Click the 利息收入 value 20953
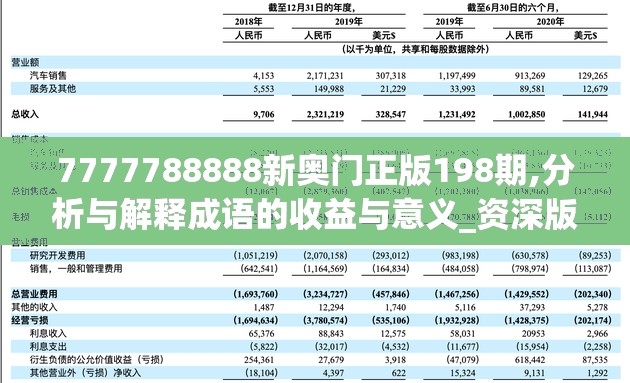The width and height of the screenshot is (630, 383). [534, 334]
